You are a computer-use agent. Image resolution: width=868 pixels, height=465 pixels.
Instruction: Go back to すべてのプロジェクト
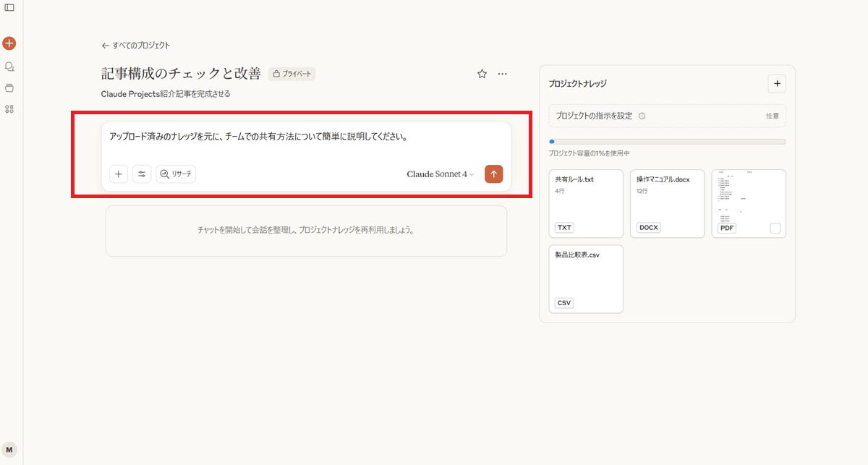tap(136, 45)
